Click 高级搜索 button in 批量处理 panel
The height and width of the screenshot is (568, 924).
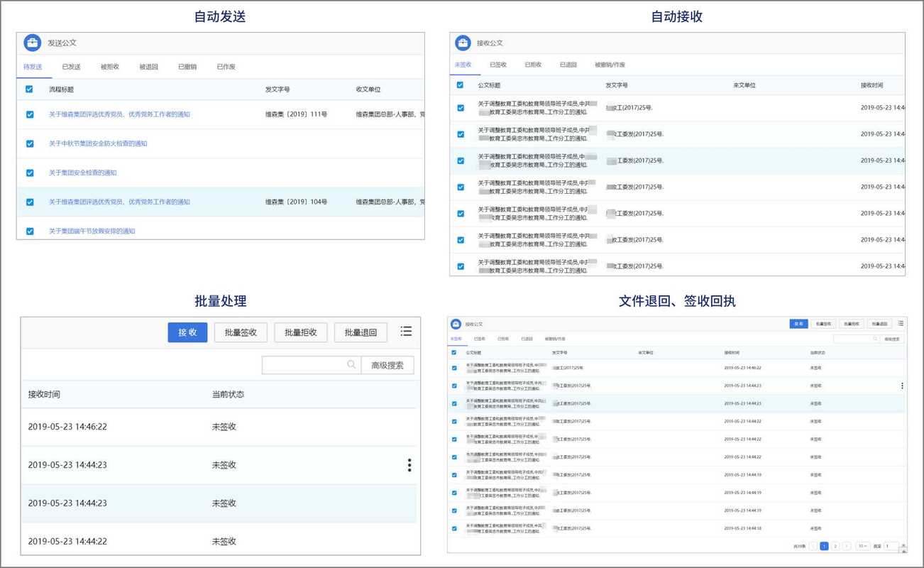tap(387, 365)
